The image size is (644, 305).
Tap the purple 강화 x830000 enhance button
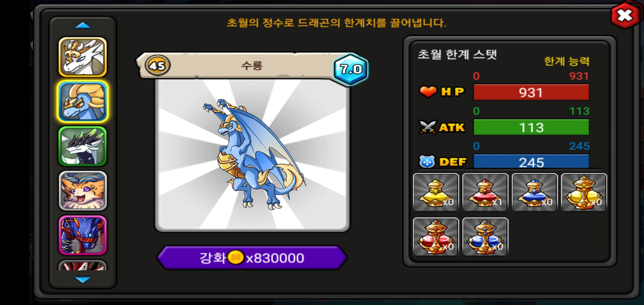click(252, 258)
